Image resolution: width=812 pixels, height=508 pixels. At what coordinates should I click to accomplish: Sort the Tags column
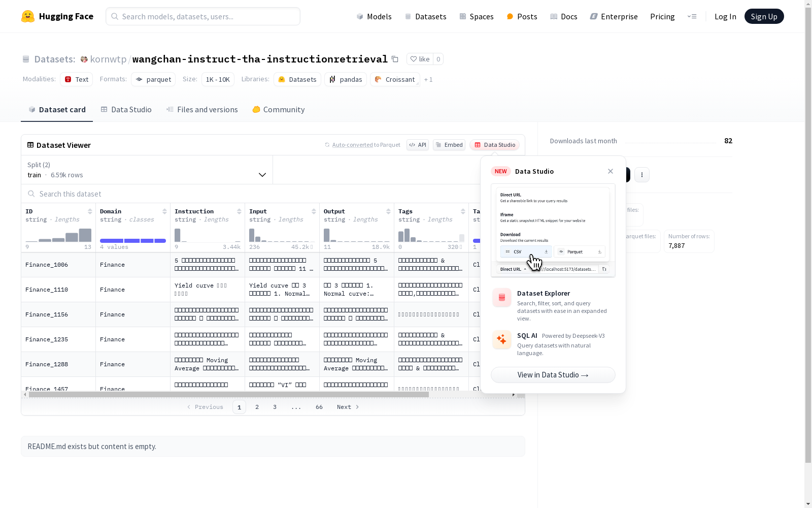(x=463, y=211)
